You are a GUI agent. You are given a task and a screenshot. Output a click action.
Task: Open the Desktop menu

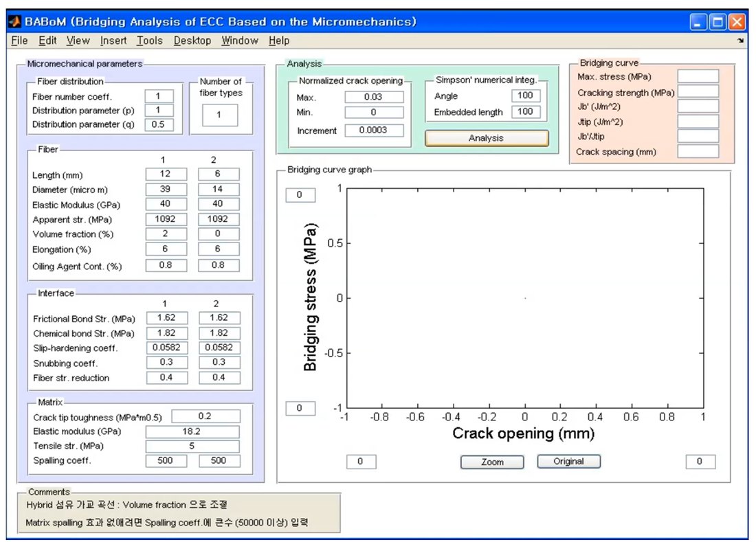point(192,41)
